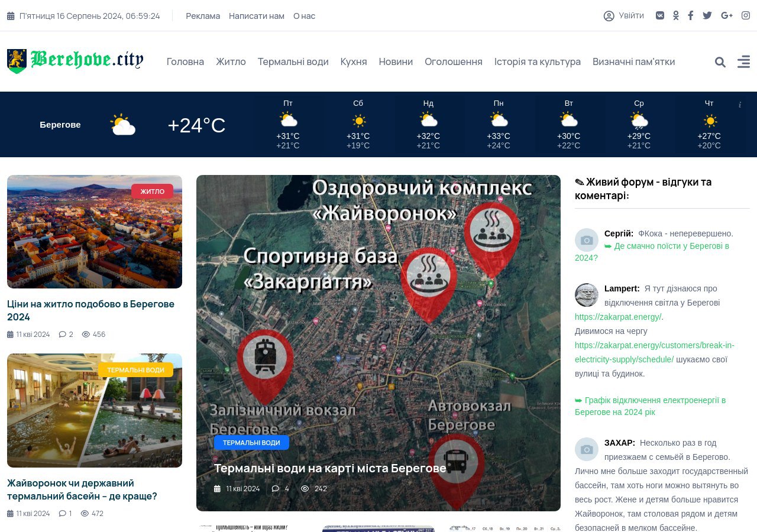757x532 pixels.
Task: Click the Berehove.city site logo
Action: point(75,60)
